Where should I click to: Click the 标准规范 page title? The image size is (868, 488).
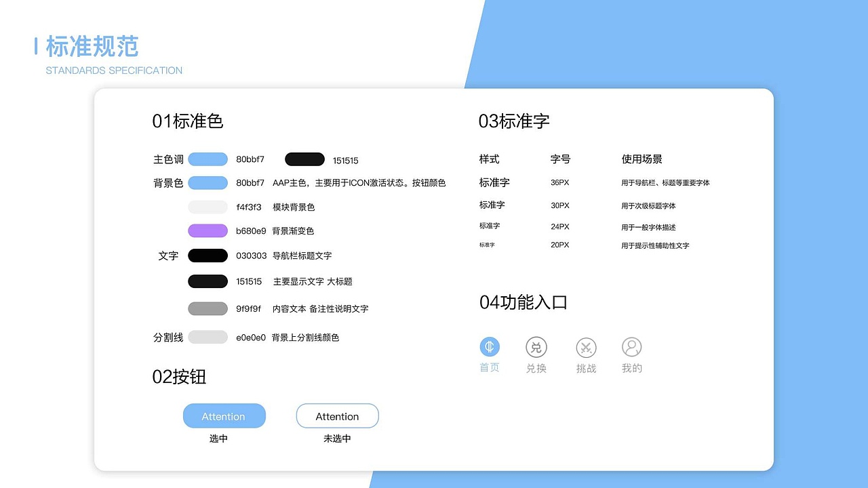(x=91, y=46)
